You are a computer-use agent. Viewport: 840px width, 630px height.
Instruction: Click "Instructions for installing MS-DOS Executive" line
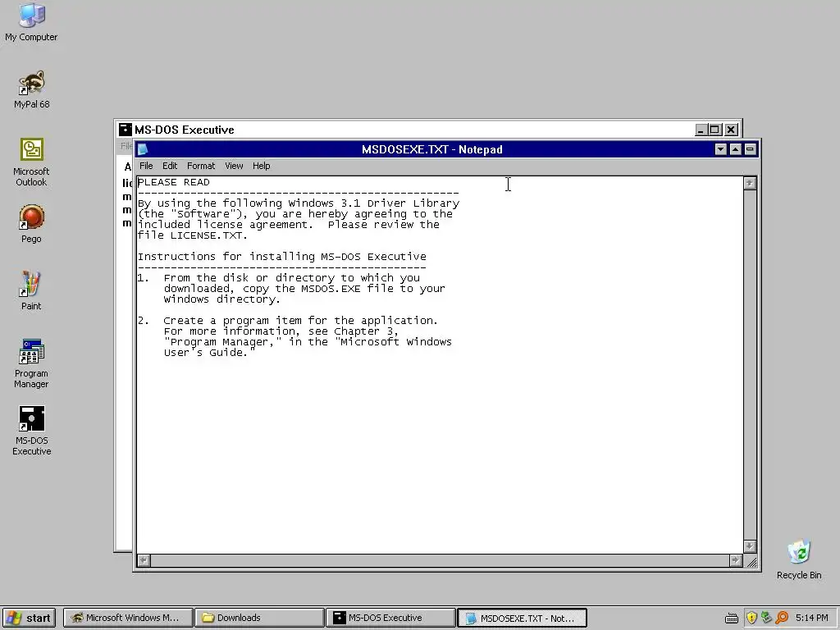click(x=282, y=257)
